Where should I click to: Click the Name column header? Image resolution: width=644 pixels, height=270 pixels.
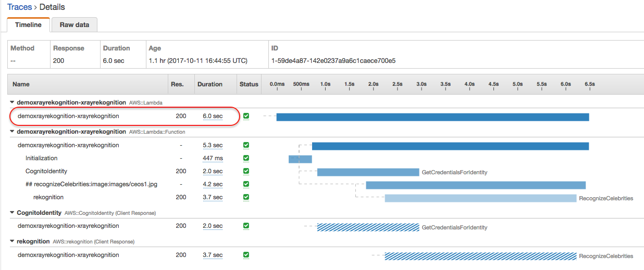tap(21, 84)
